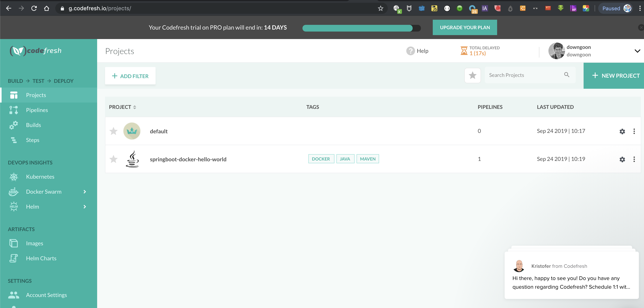Click UPGRADE YOUR PLAN button
This screenshot has height=308, width=644.
pos(465,27)
